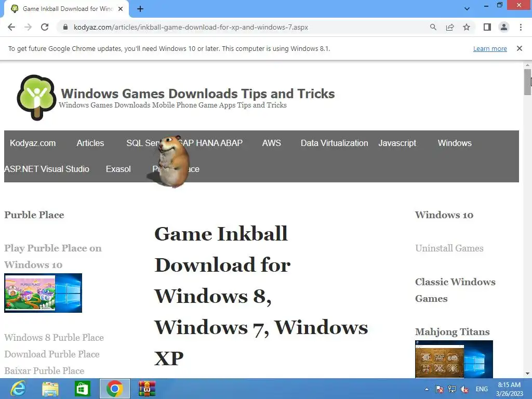Viewport: 532px width, 399px height.
Task: Click the Mahjong Titans thumbnail image
Action: tap(454, 359)
